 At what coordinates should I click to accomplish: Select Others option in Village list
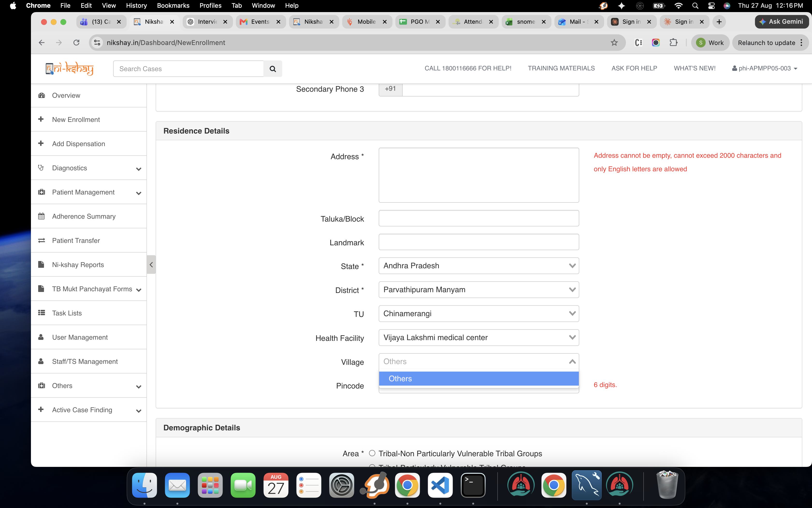pyautogui.click(x=479, y=379)
